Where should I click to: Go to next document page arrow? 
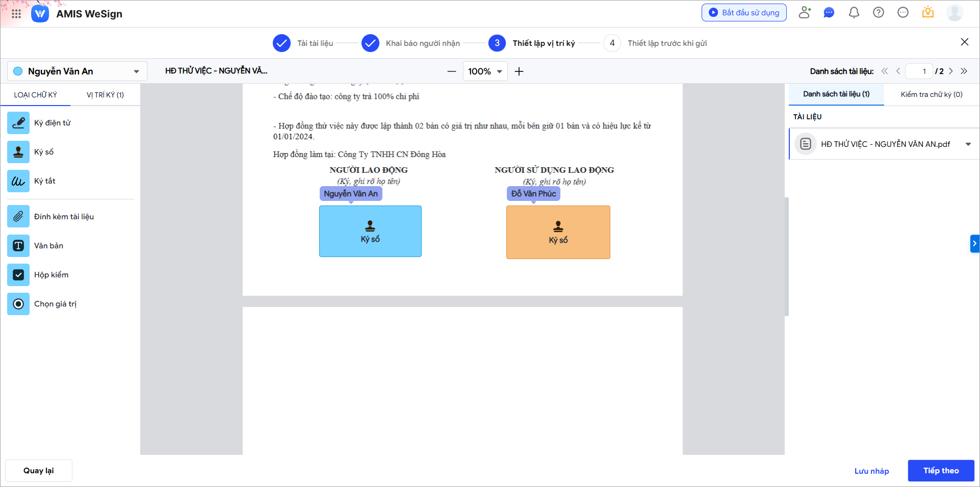[951, 71]
